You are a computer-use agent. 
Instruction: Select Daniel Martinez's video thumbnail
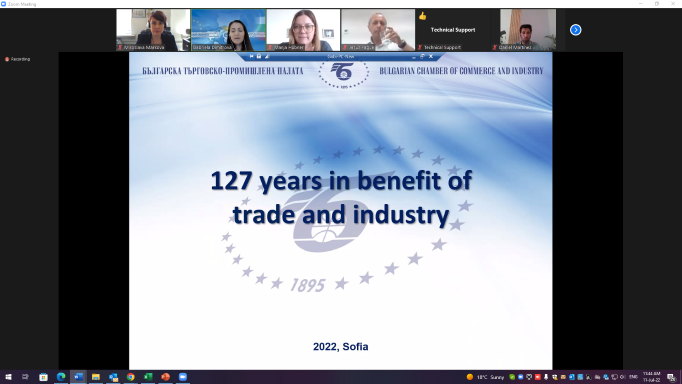[528, 30]
